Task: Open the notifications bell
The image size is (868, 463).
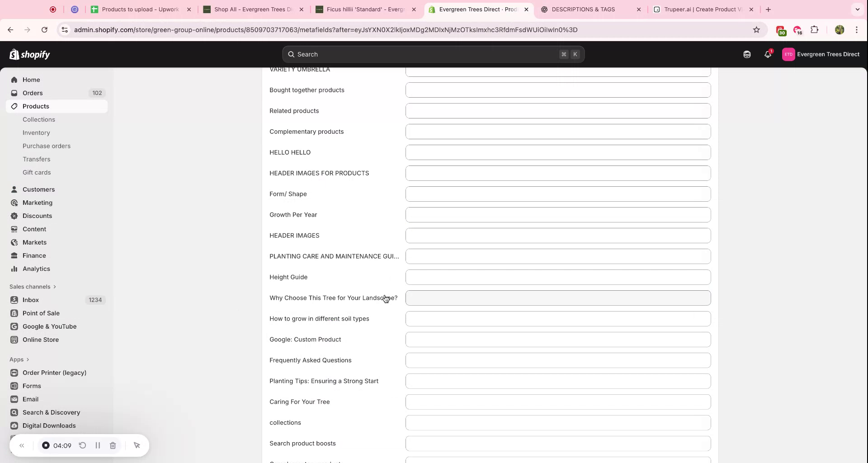Action: click(x=768, y=54)
